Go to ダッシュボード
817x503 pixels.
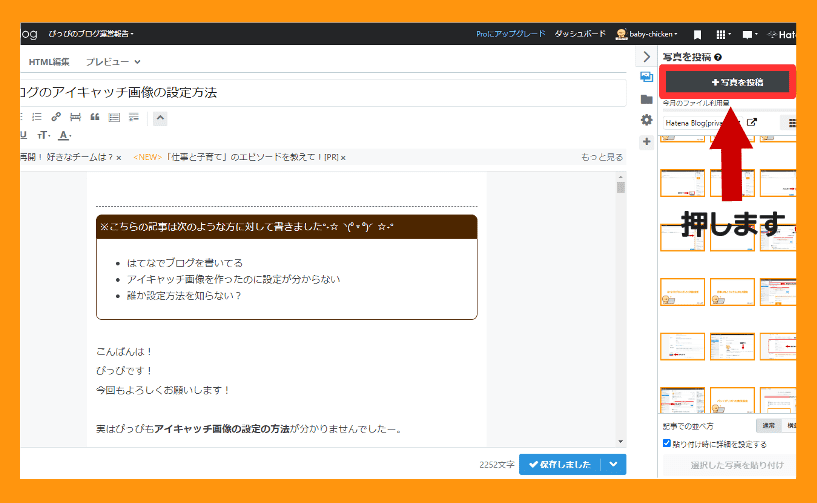pyautogui.click(x=580, y=34)
